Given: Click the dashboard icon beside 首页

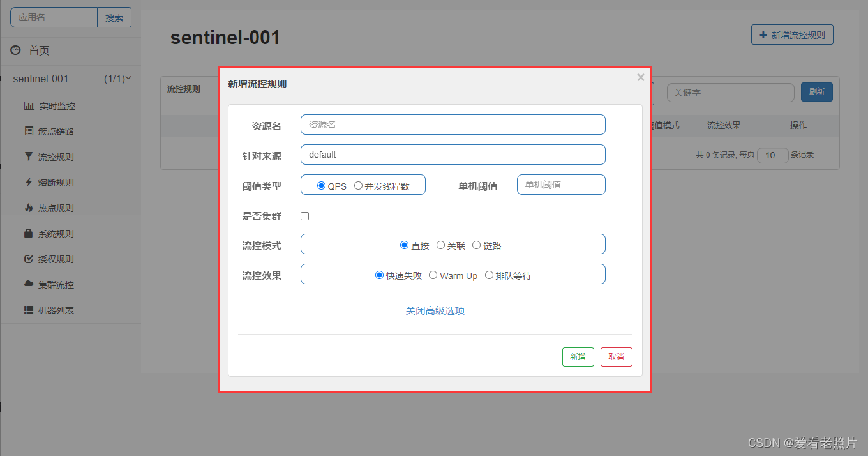Looking at the screenshot, I should [x=15, y=50].
